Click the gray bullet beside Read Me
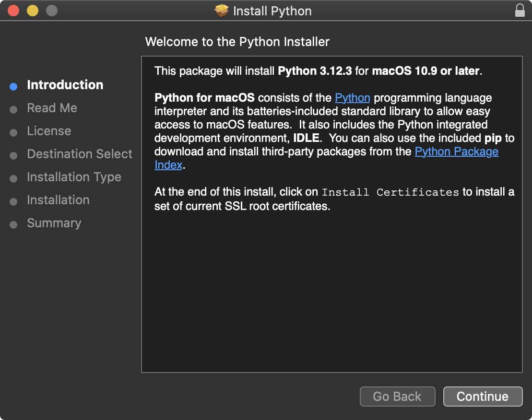The image size is (532, 420). pos(13,109)
